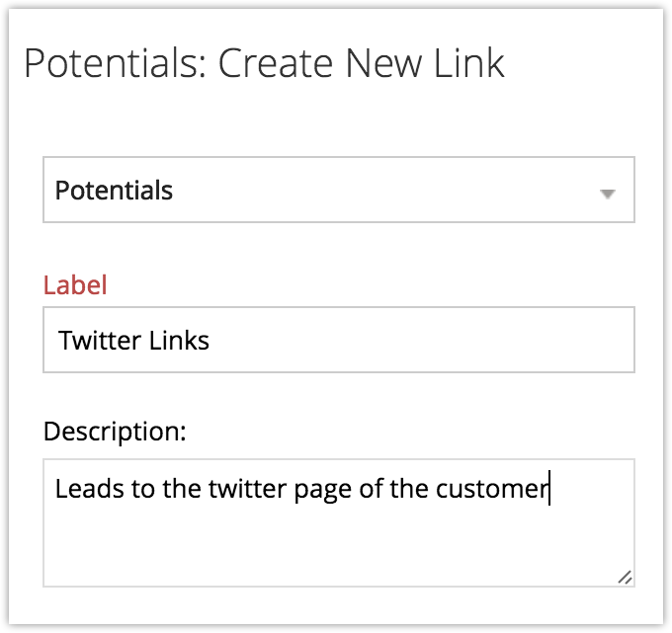
Task: Click the word page in the description
Action: [x=324, y=489]
